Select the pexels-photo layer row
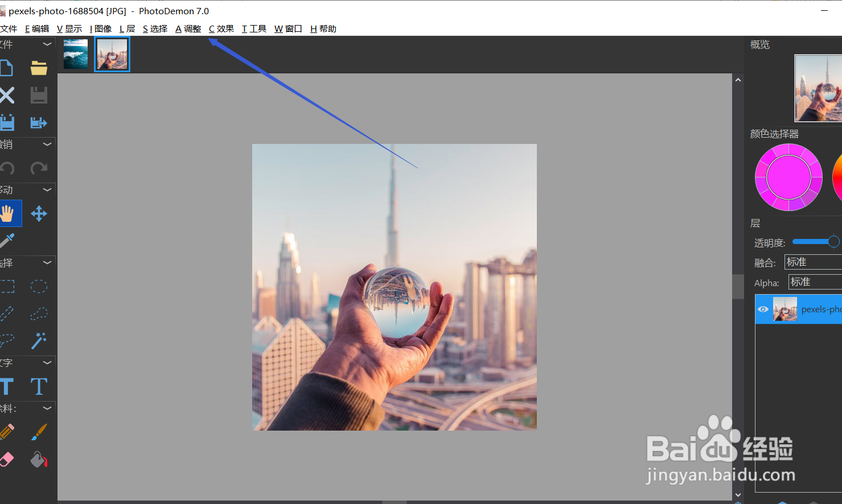842x504 pixels. pos(799,309)
